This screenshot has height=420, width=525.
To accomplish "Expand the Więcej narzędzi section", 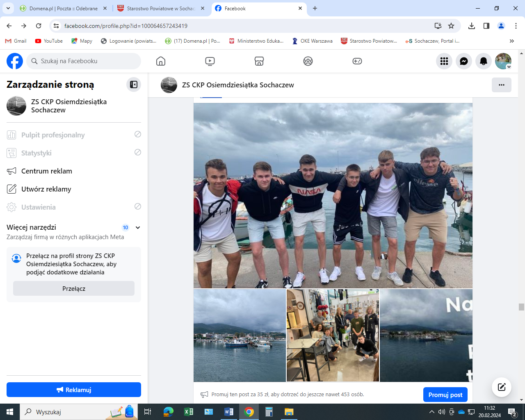I will point(138,228).
